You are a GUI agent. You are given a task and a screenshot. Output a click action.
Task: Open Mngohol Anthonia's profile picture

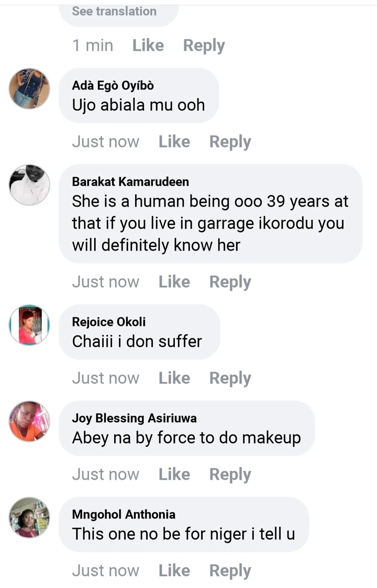coord(29,517)
